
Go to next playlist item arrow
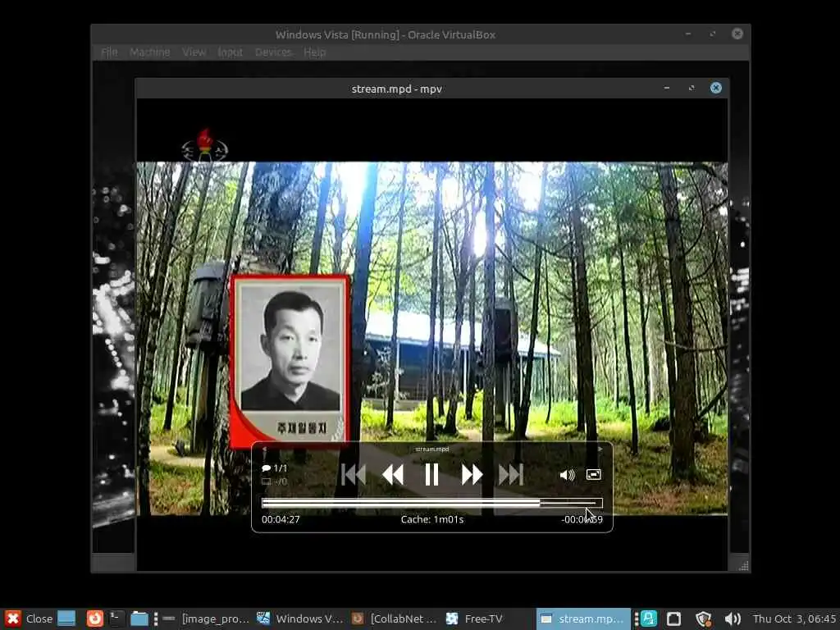coord(600,449)
